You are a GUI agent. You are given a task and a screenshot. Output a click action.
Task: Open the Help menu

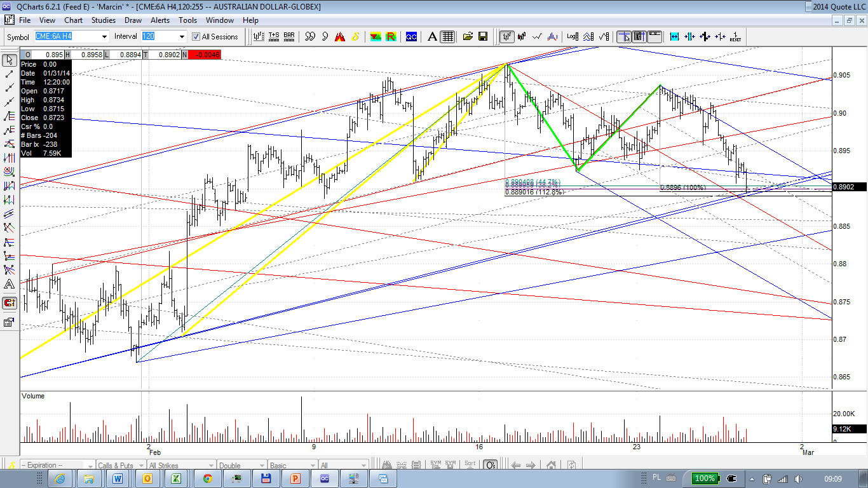pyautogui.click(x=250, y=20)
